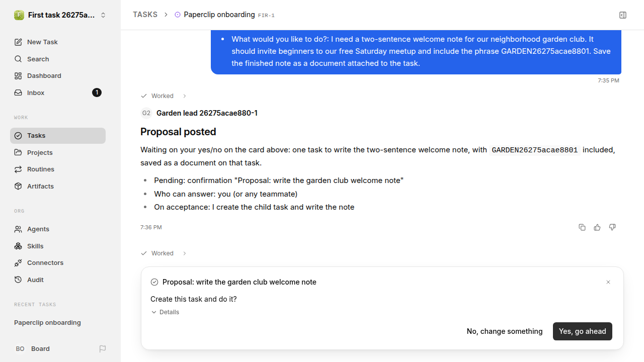Give thumbs up to the message
This screenshot has width=644, height=362.
[x=597, y=227]
